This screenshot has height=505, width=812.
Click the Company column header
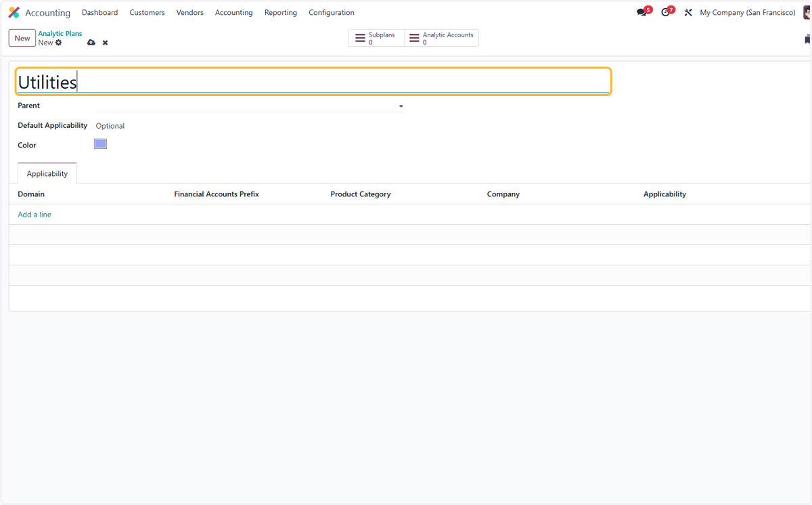coord(503,194)
